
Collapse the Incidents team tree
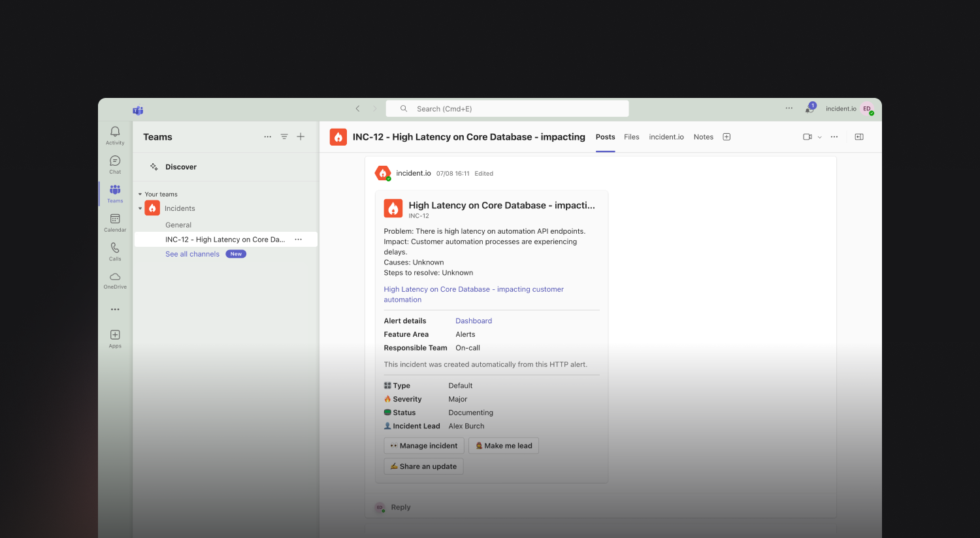140,209
